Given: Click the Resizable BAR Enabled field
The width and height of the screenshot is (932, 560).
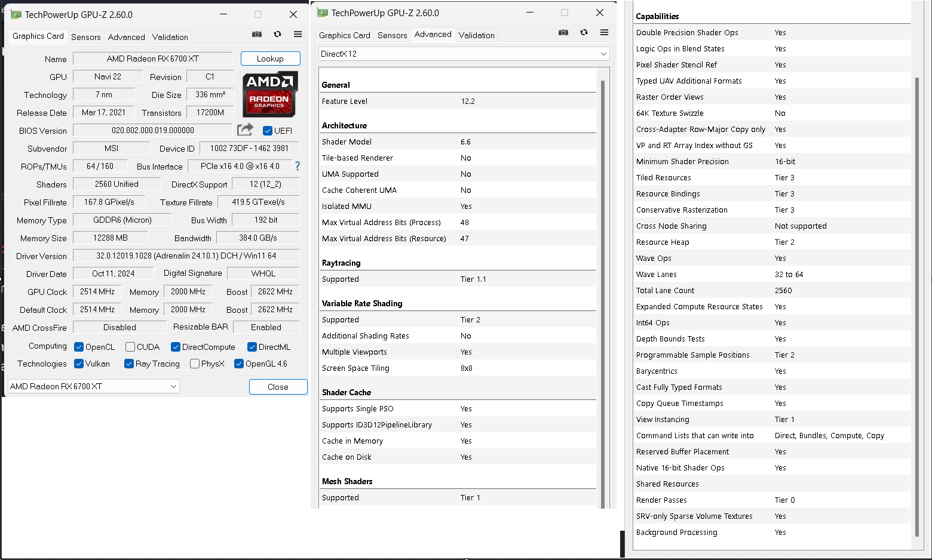Looking at the screenshot, I should (x=266, y=327).
